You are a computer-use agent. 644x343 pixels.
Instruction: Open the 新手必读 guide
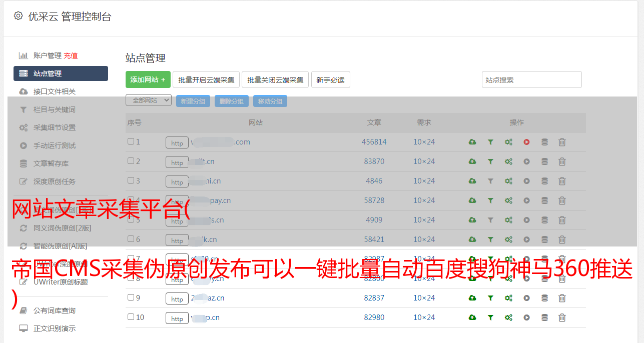[331, 79]
